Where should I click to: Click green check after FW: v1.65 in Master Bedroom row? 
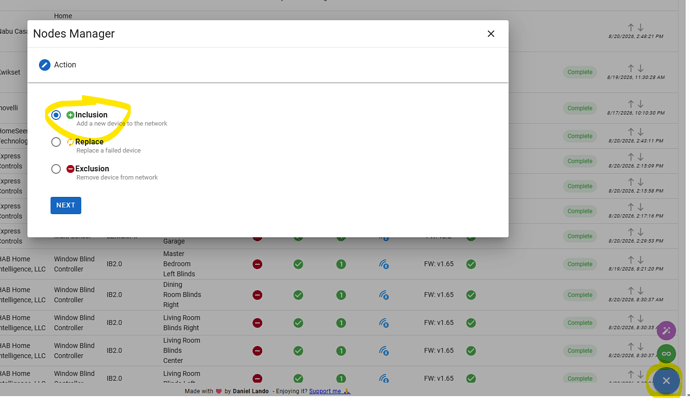471,264
